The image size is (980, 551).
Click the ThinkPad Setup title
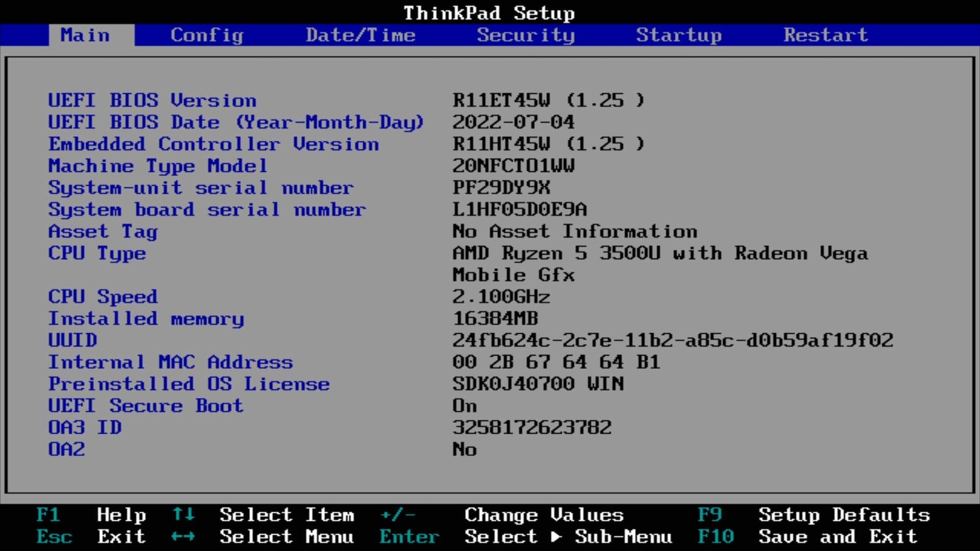[x=489, y=13]
